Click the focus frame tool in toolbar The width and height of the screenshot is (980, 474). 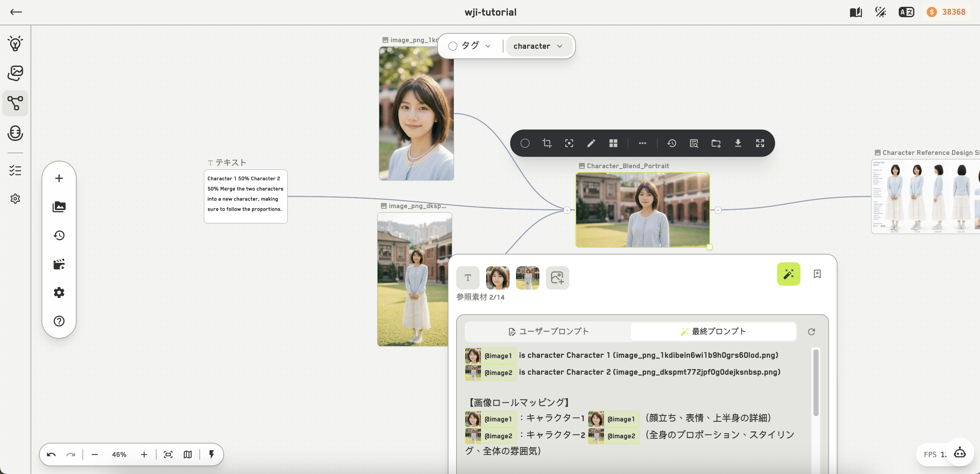[569, 143]
